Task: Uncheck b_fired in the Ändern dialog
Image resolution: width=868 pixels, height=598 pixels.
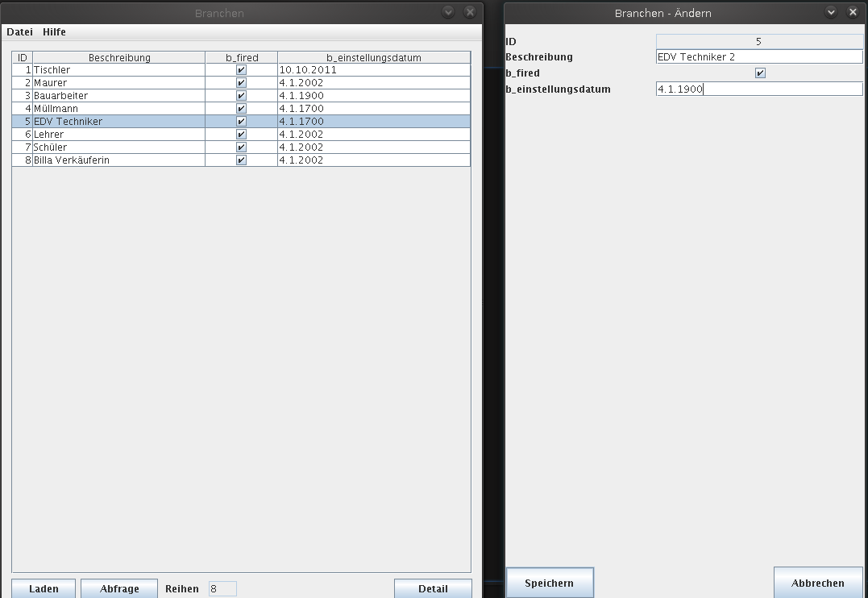Action: point(759,73)
